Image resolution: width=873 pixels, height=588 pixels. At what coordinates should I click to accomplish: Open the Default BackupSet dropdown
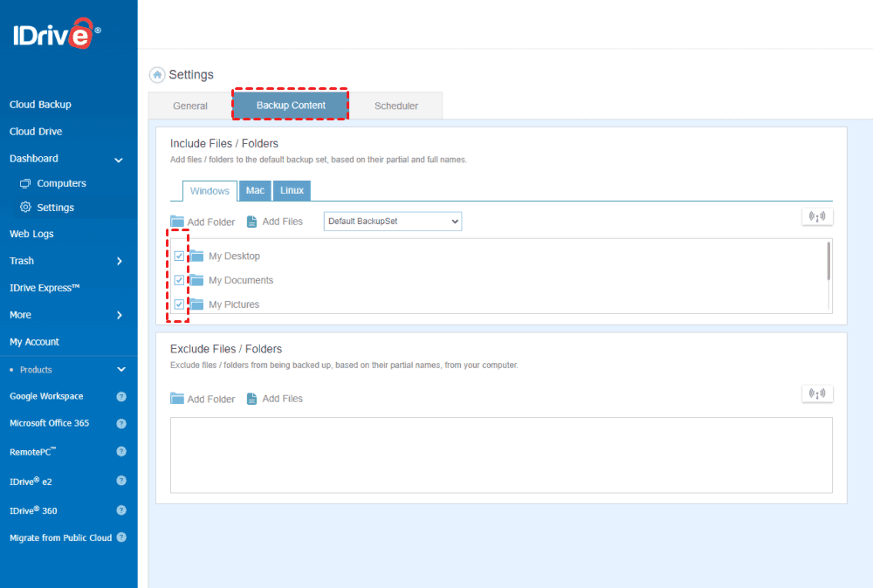393,222
